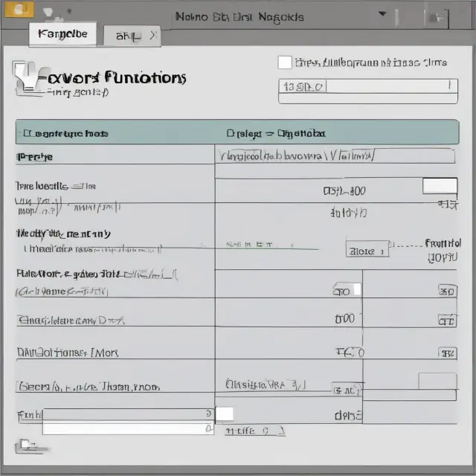Image resolution: width=476 pixels, height=476 pixels.
Task: Focus the input field showing "13 SDLO"
Action: pos(368,86)
